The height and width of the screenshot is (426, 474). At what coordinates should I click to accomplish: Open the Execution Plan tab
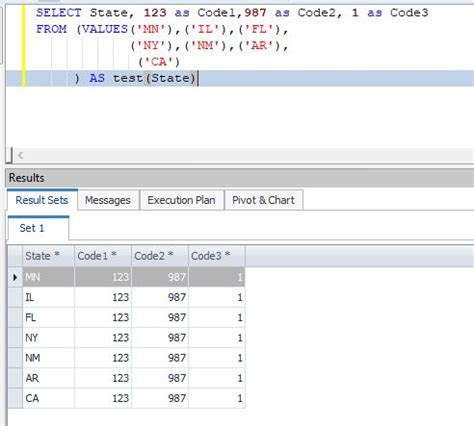(182, 200)
